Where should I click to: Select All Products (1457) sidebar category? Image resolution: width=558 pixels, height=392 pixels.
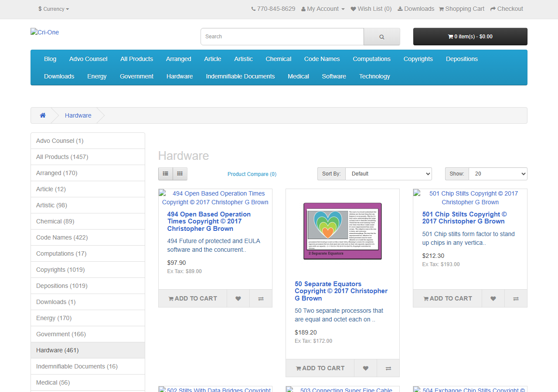pos(88,157)
